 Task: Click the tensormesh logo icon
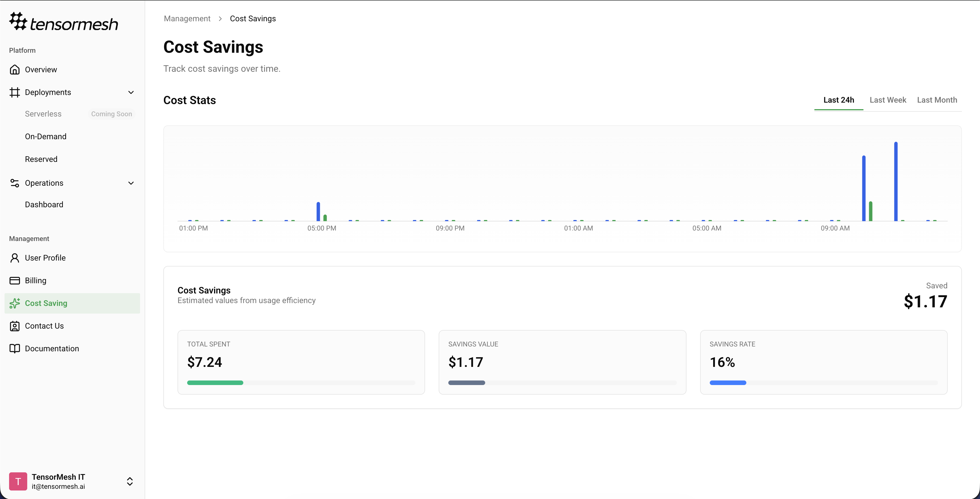(18, 21)
